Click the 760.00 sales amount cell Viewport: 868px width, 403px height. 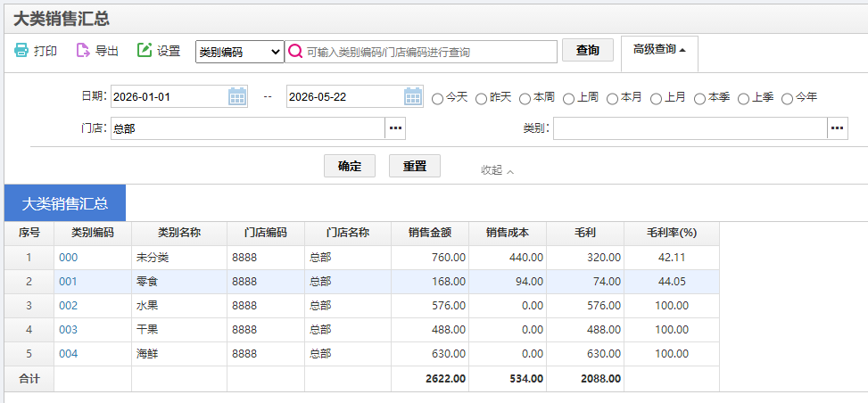tap(430, 258)
